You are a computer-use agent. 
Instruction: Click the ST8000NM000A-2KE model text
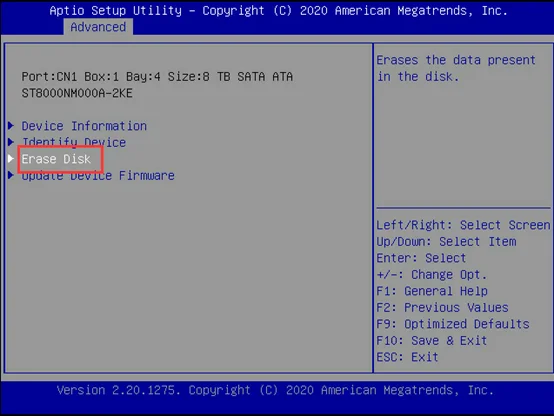(77, 93)
